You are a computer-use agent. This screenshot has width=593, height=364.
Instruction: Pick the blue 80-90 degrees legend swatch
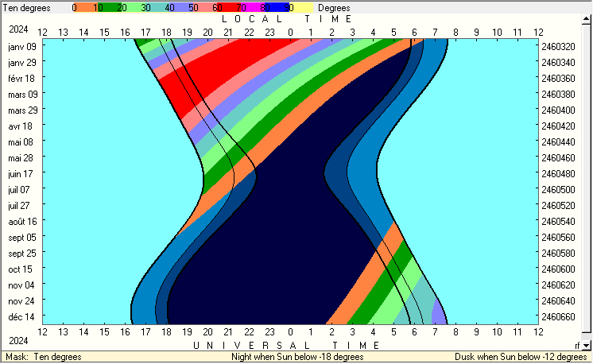pos(276,8)
